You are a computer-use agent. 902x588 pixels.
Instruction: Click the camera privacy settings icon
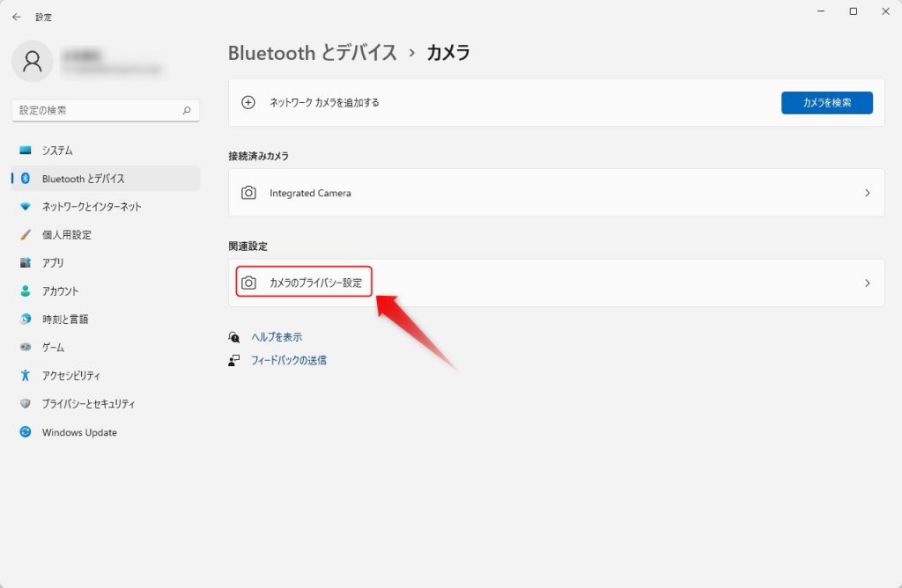[248, 283]
